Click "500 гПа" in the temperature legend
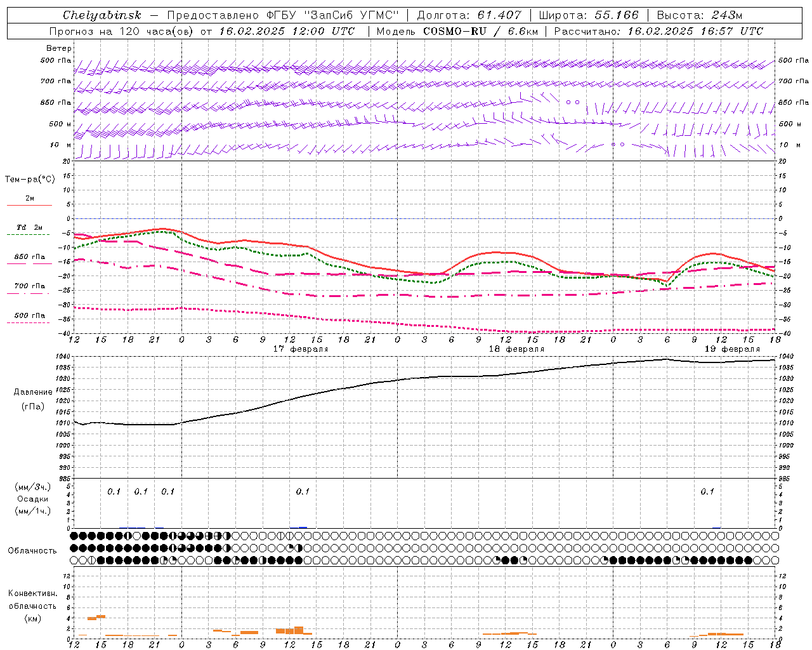 point(30,315)
